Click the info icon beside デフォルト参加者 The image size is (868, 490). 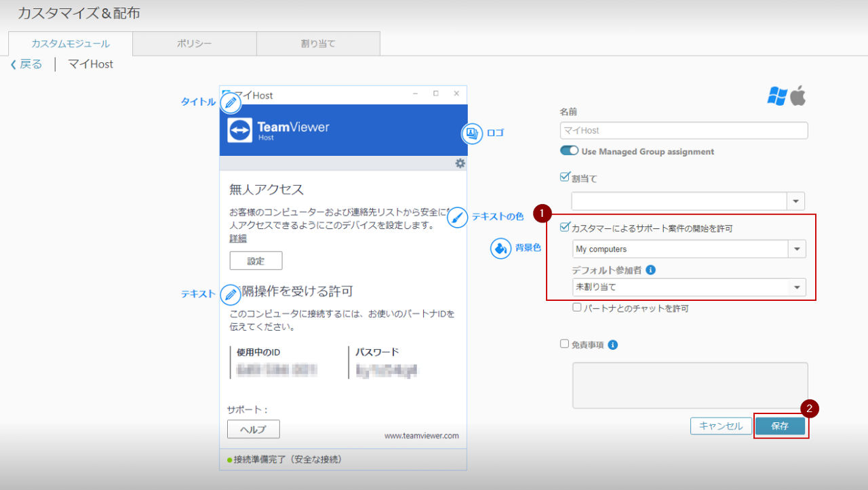point(651,270)
